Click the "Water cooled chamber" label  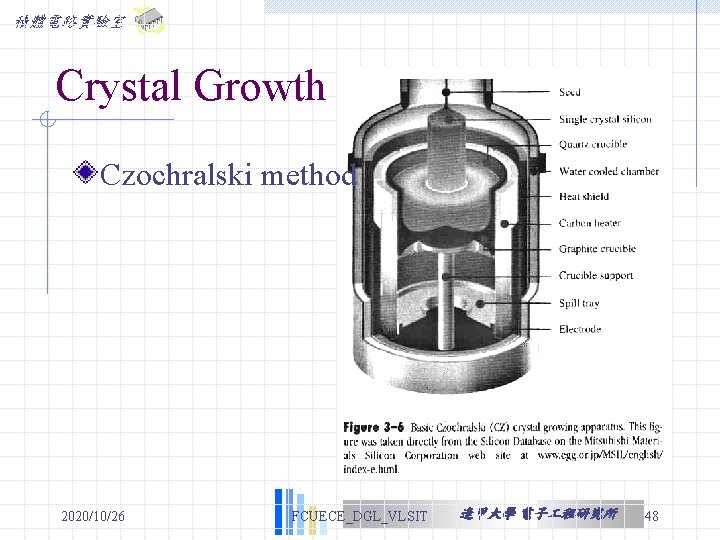click(608, 171)
